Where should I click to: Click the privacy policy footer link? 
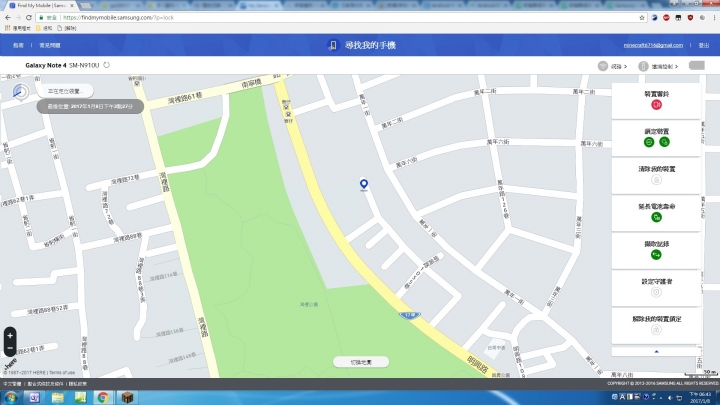point(78,384)
